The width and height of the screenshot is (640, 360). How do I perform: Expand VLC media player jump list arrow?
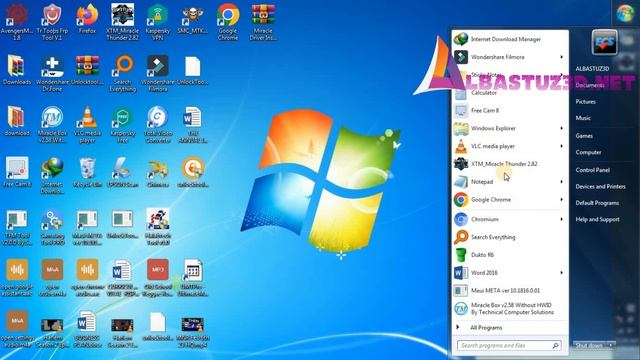click(562, 146)
